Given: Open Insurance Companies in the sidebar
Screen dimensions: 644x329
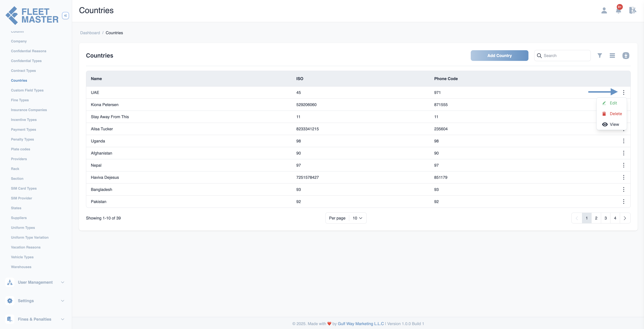Looking at the screenshot, I should point(29,110).
